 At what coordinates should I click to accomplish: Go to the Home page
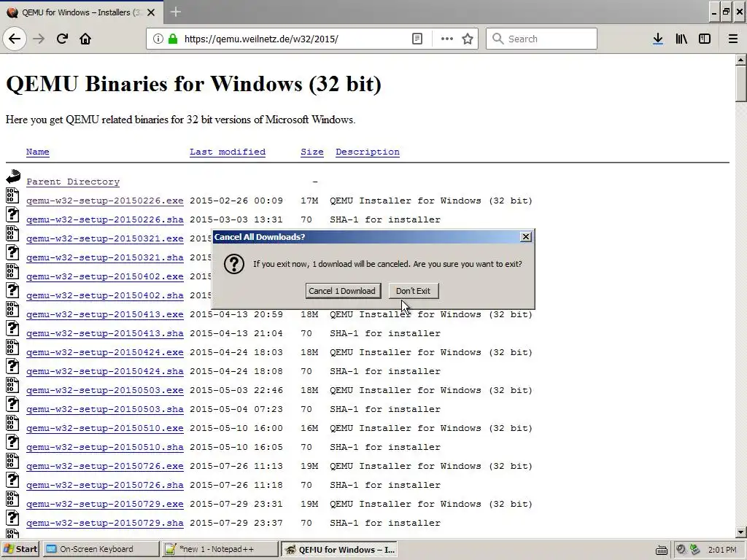click(x=85, y=39)
